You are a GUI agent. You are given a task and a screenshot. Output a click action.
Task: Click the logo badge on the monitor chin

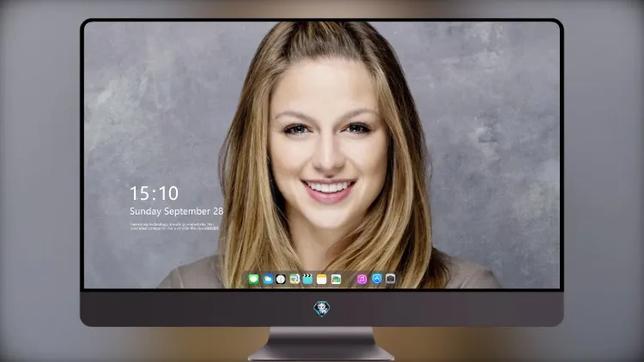point(322,309)
